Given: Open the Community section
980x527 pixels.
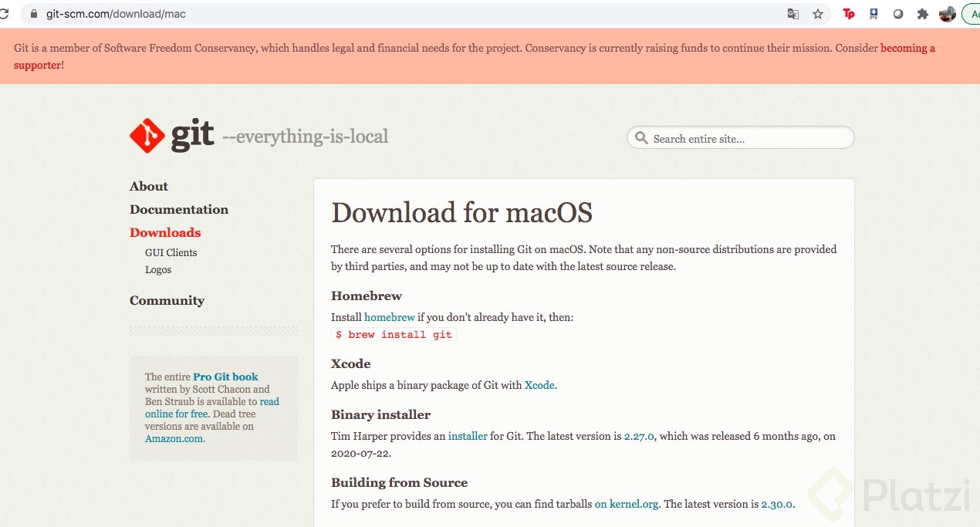Looking at the screenshot, I should pyautogui.click(x=167, y=300).
